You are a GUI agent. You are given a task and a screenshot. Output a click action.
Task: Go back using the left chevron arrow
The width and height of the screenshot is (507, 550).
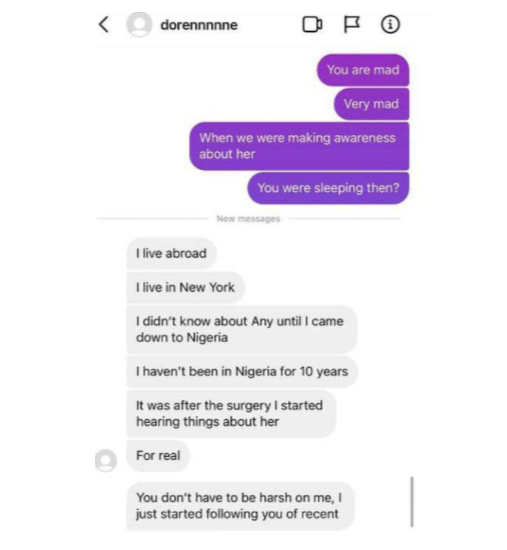104,25
